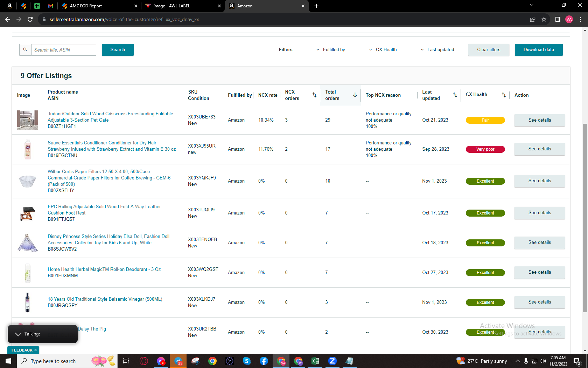Open the Windows Start menu

pos(8,361)
